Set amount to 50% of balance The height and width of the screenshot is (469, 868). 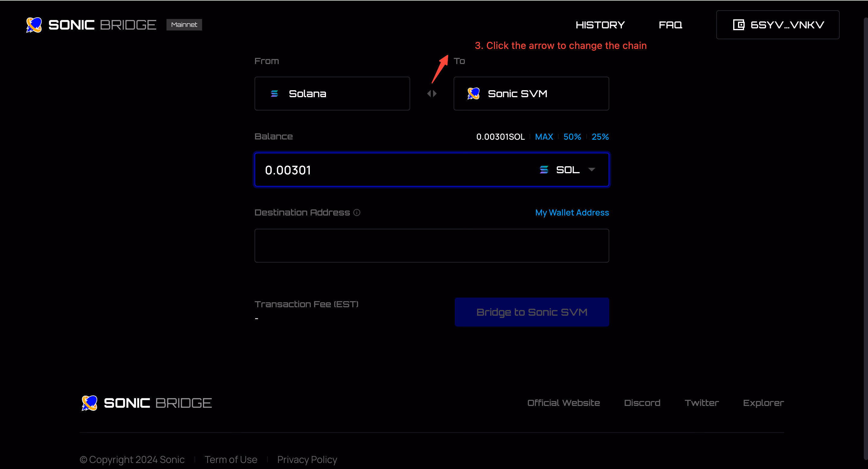point(572,137)
